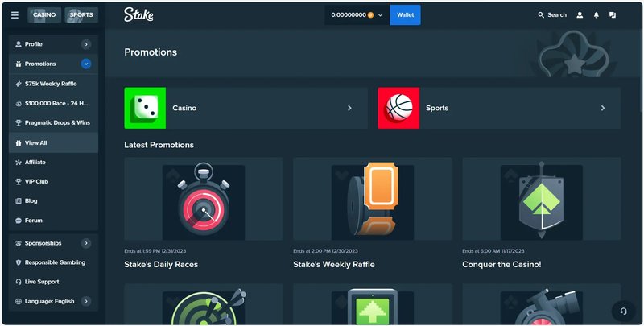Image resolution: width=644 pixels, height=326 pixels.
Task: Switch to the Sports tab
Action: (80, 14)
